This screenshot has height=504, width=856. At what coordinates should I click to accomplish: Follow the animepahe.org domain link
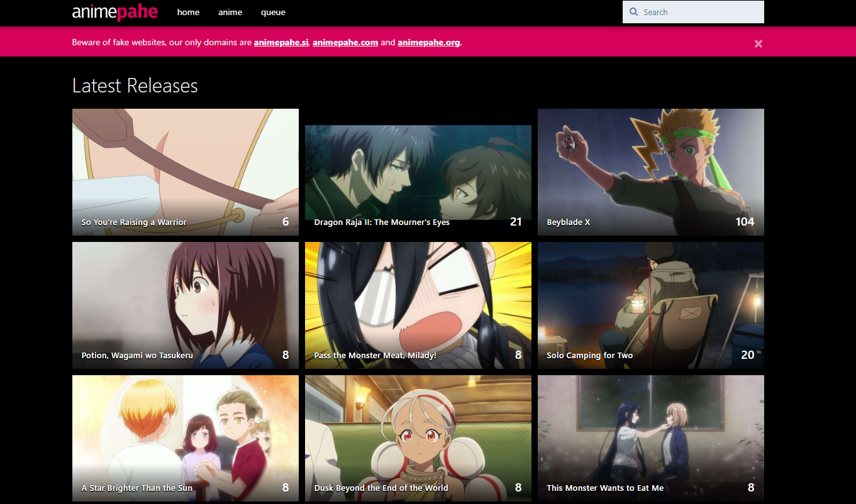(429, 43)
